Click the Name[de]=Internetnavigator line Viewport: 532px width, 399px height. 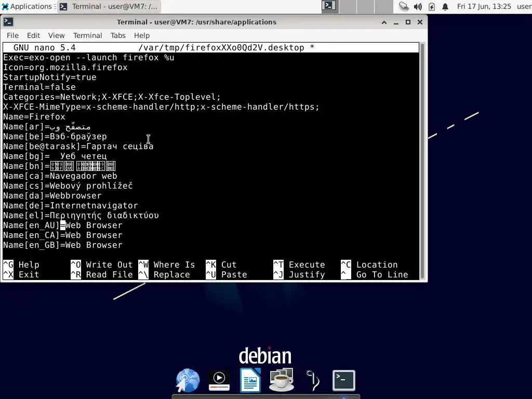point(71,205)
